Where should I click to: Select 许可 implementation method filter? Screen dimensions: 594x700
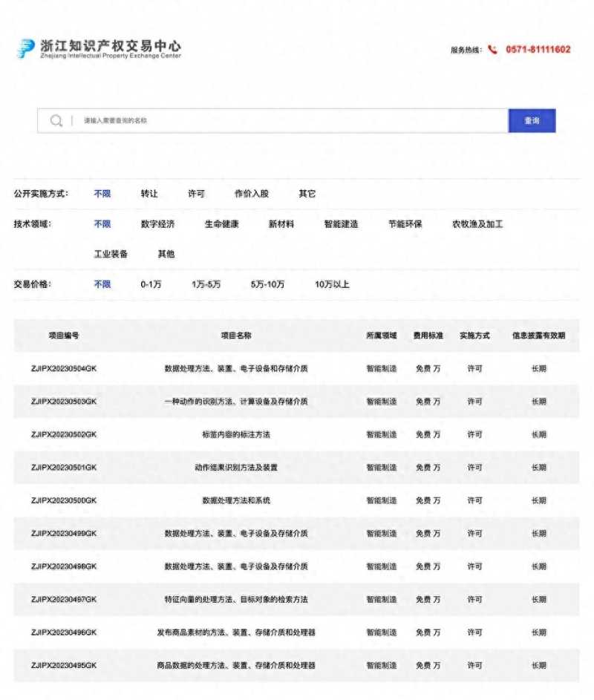point(196,194)
